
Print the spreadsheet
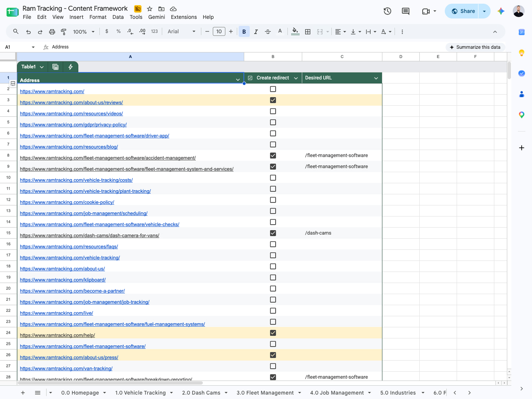(x=52, y=32)
